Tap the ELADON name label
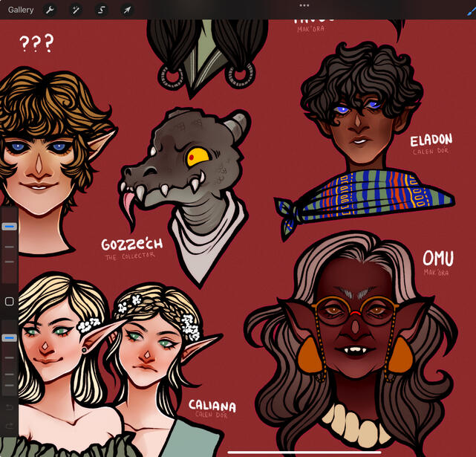This screenshot has height=457, width=476. [x=431, y=141]
